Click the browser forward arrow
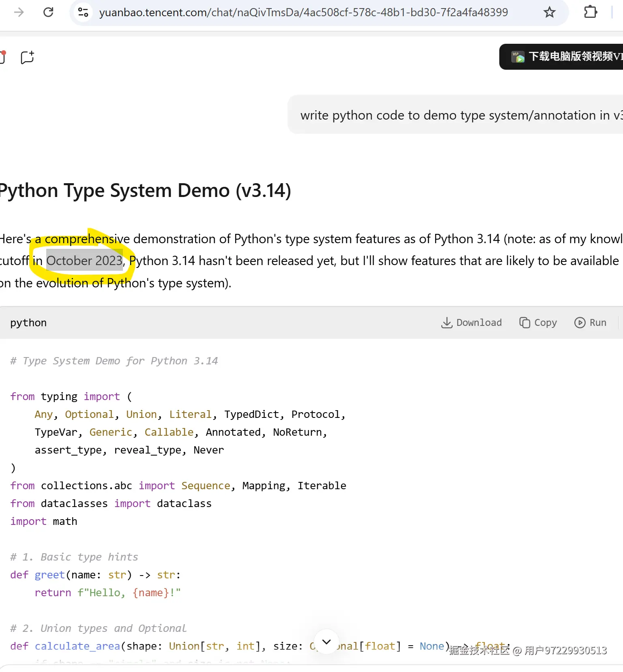Image resolution: width=623 pixels, height=672 pixels. coord(19,12)
